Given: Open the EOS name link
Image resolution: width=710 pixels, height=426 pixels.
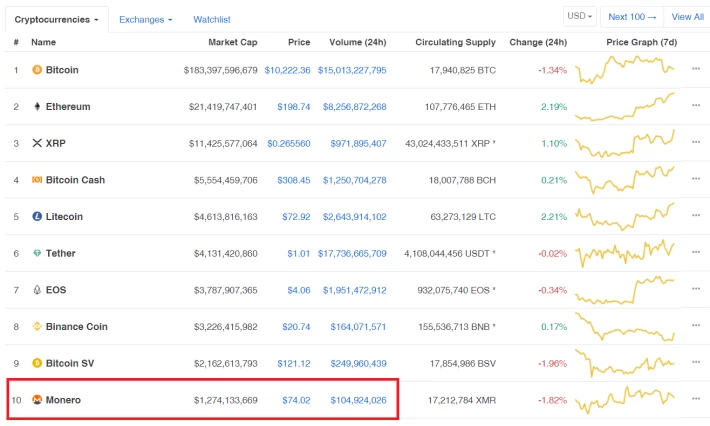Looking at the screenshot, I should (x=56, y=290).
